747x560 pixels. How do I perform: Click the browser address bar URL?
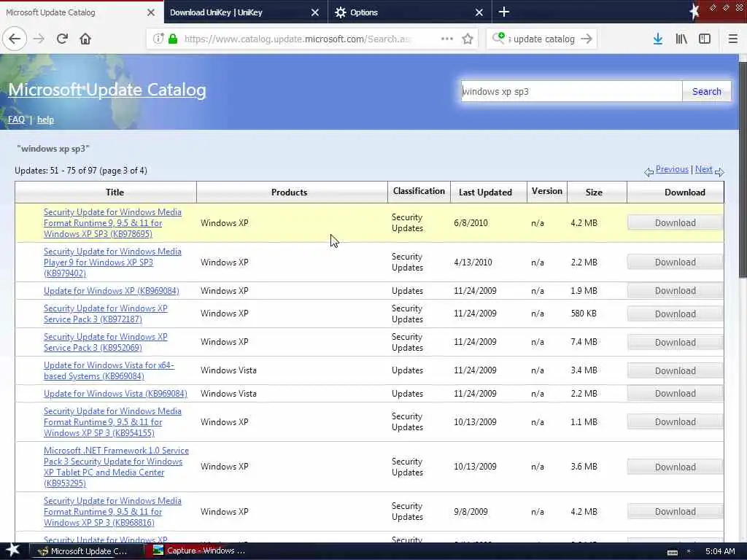[x=296, y=39]
